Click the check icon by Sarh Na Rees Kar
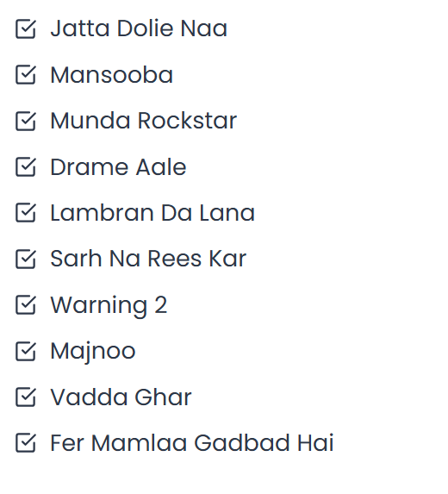The width and height of the screenshot is (448, 494). [x=26, y=259]
